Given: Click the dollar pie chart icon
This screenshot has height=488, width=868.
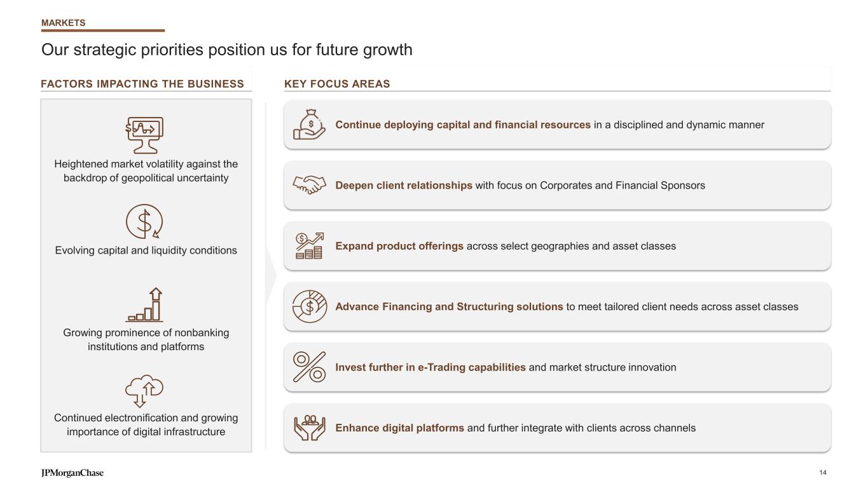Looking at the screenshot, I should pyautogui.click(x=309, y=306).
